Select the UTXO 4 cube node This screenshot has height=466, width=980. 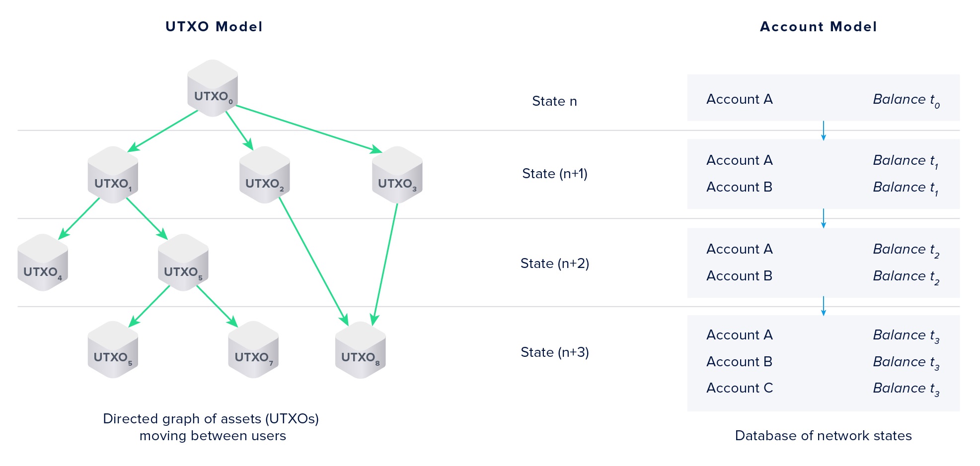[43, 263]
